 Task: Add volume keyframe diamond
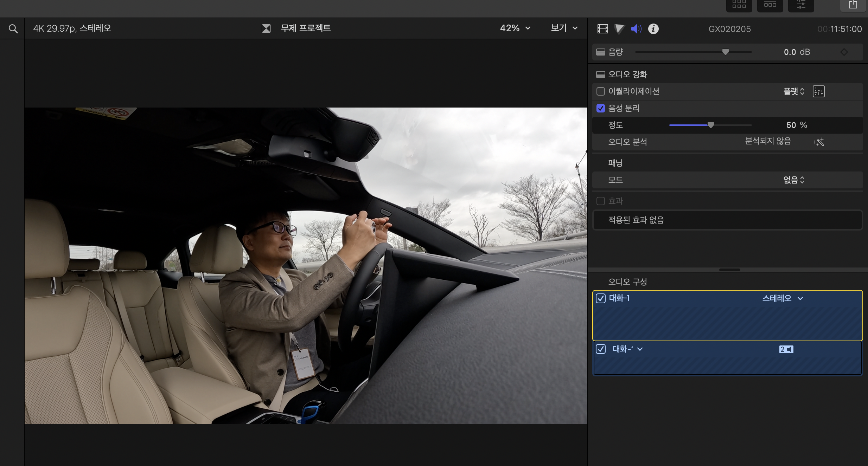[844, 52]
